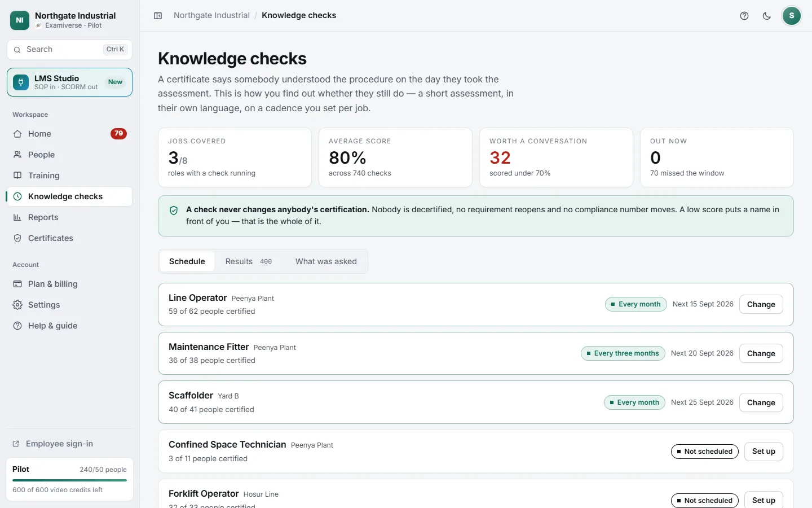Click the shield check icon in notice banner
Screen dimensions: 812x508
tap(174, 211)
